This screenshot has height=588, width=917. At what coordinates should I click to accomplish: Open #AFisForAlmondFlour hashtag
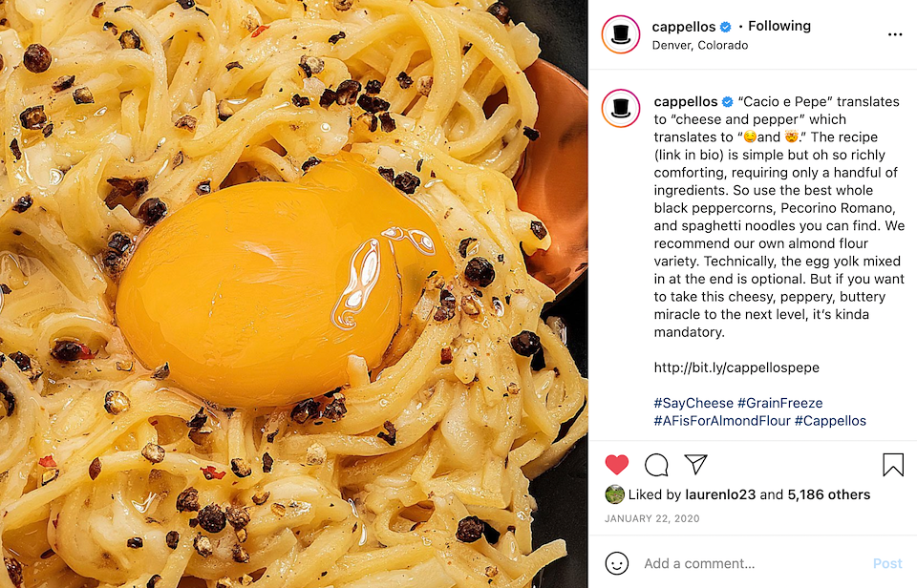pyautogui.click(x=722, y=421)
